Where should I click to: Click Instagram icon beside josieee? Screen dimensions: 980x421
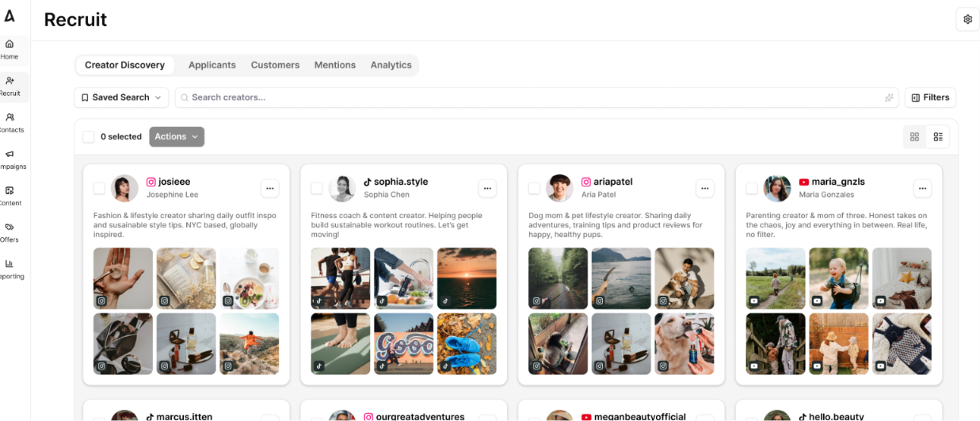pos(151,182)
